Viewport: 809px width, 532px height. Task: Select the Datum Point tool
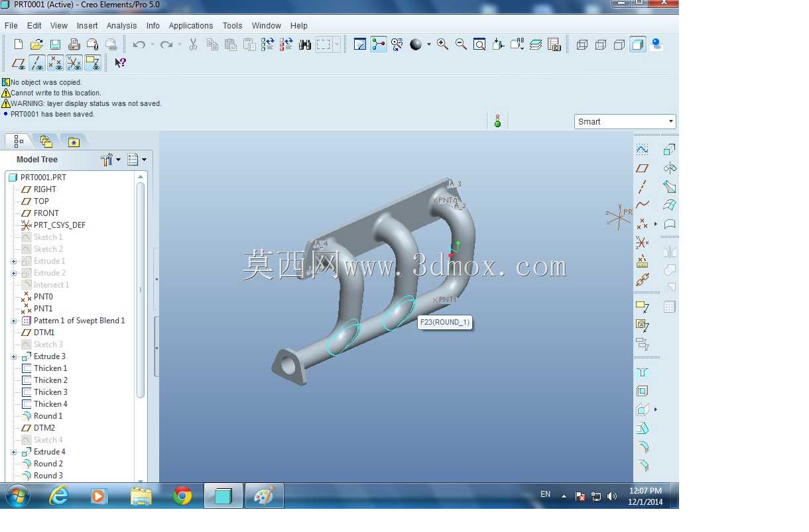(642, 224)
